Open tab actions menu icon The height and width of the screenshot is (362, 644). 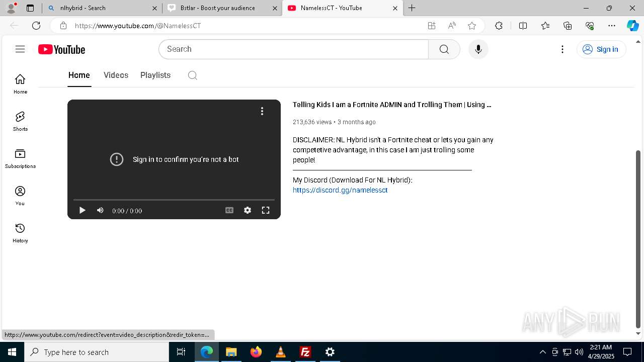[x=30, y=8]
